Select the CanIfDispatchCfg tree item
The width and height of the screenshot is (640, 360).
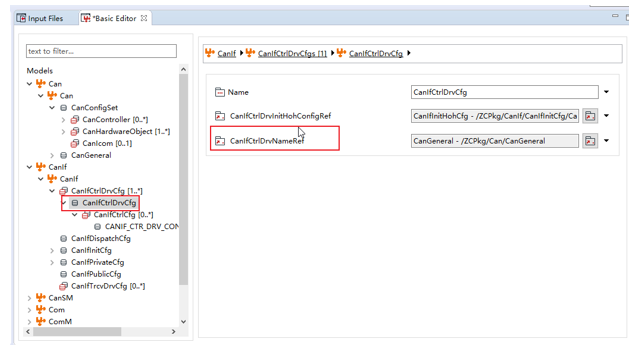[101, 238]
